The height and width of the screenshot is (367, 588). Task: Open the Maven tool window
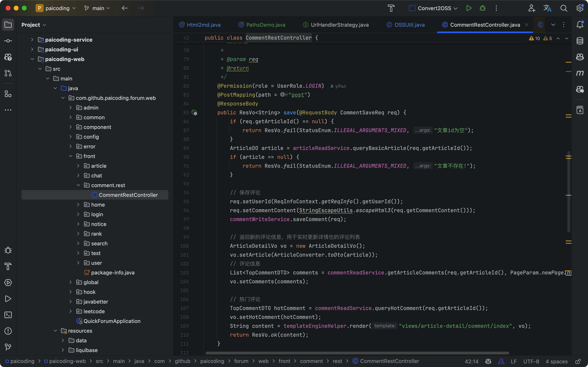580,73
